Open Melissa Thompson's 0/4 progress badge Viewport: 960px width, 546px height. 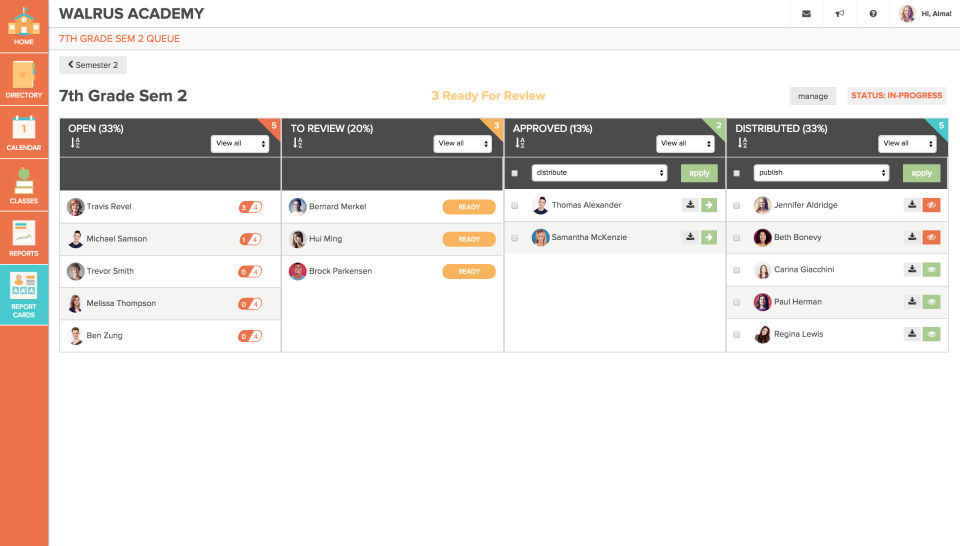[250, 304]
